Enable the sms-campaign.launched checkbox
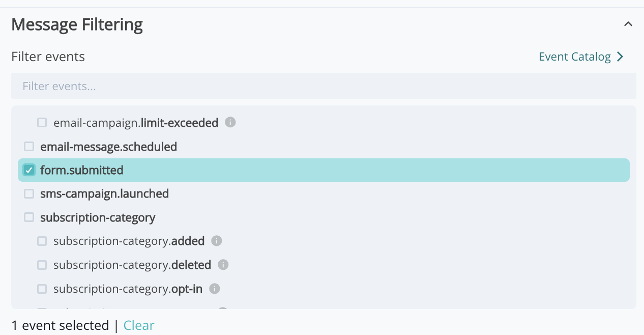This screenshot has height=335, width=644. click(x=29, y=193)
